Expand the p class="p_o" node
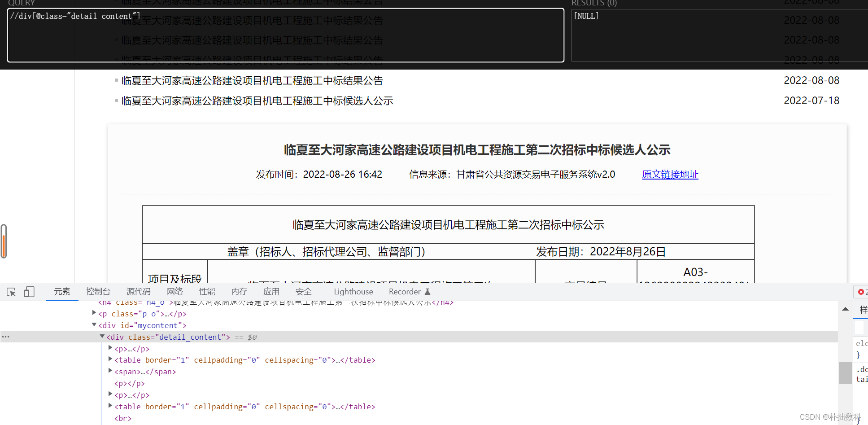This screenshot has height=425, width=868. click(94, 313)
